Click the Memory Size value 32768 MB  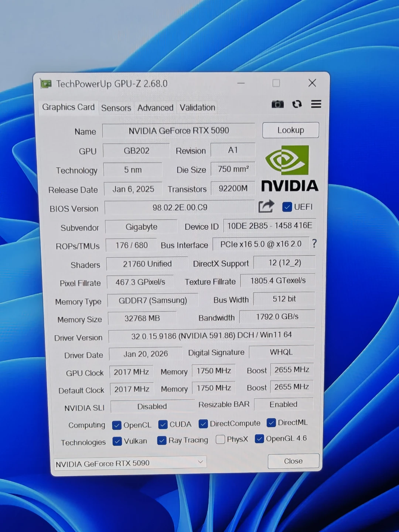click(142, 318)
